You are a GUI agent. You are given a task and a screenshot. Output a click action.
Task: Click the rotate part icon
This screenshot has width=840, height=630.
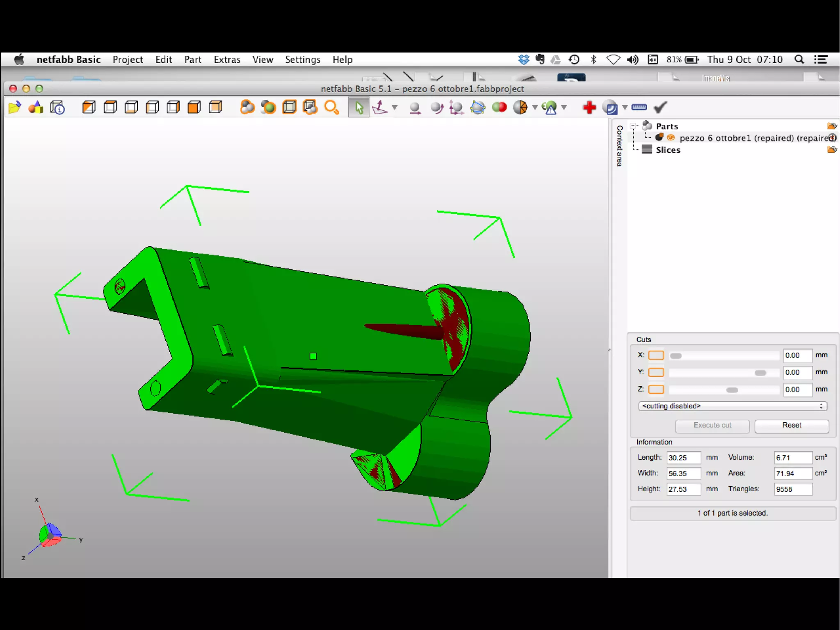(x=436, y=108)
